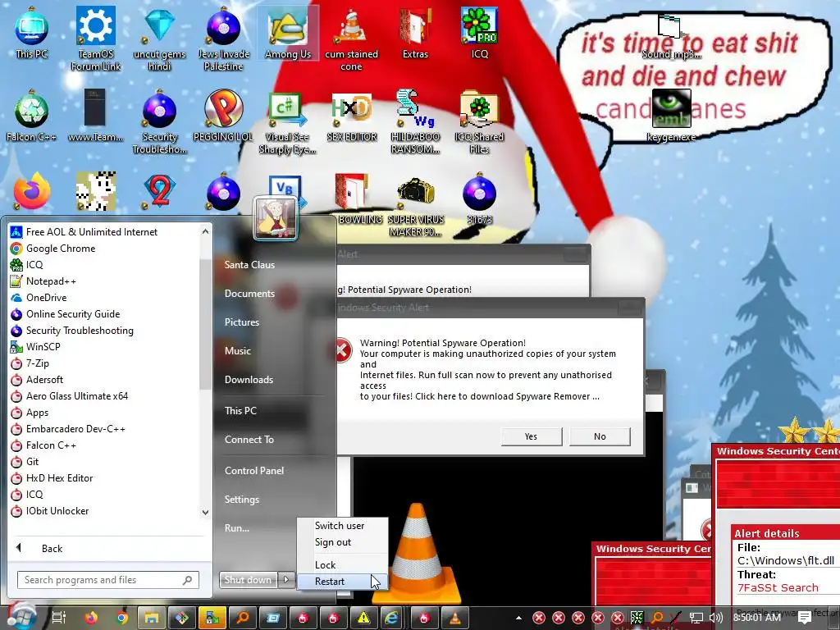Screen dimensions: 840x630
Task: Switch to VLC cone in the taskbar
Action: [454, 618]
